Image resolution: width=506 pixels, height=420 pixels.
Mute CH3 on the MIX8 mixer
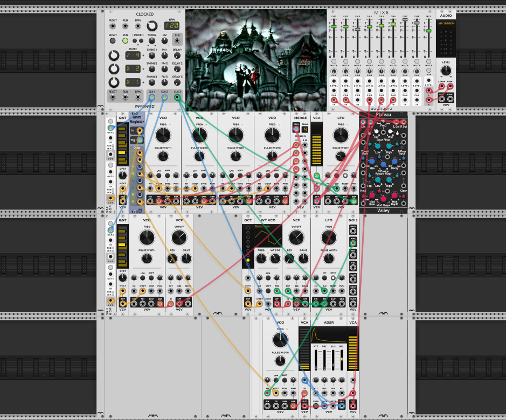click(358, 61)
